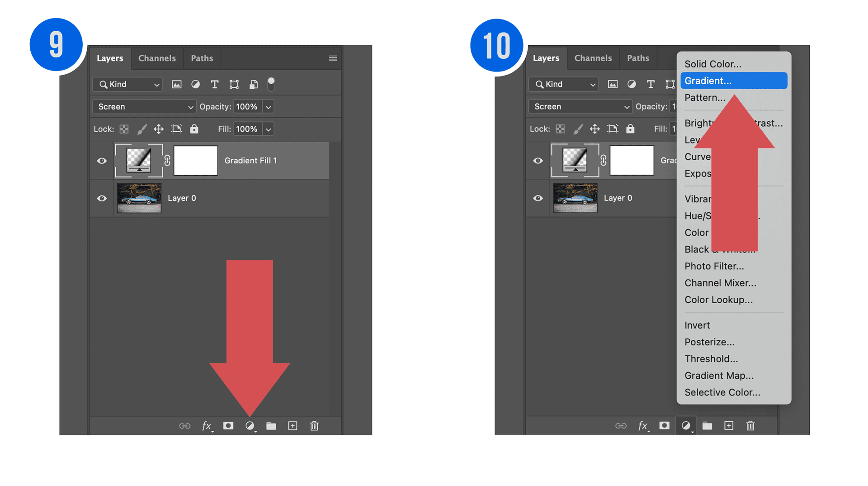Viewport: 868px width, 486px height.
Task: Lock artboard nesting icon in step 9 panel
Action: [176, 129]
